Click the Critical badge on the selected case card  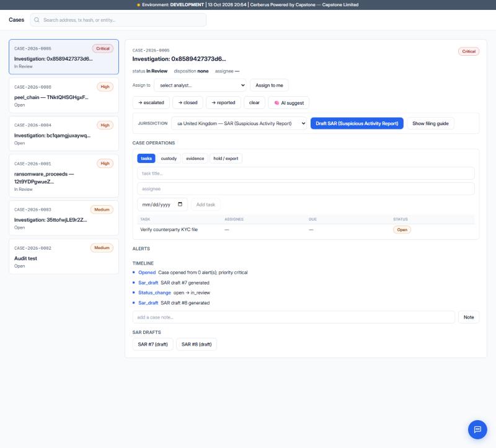(x=103, y=48)
